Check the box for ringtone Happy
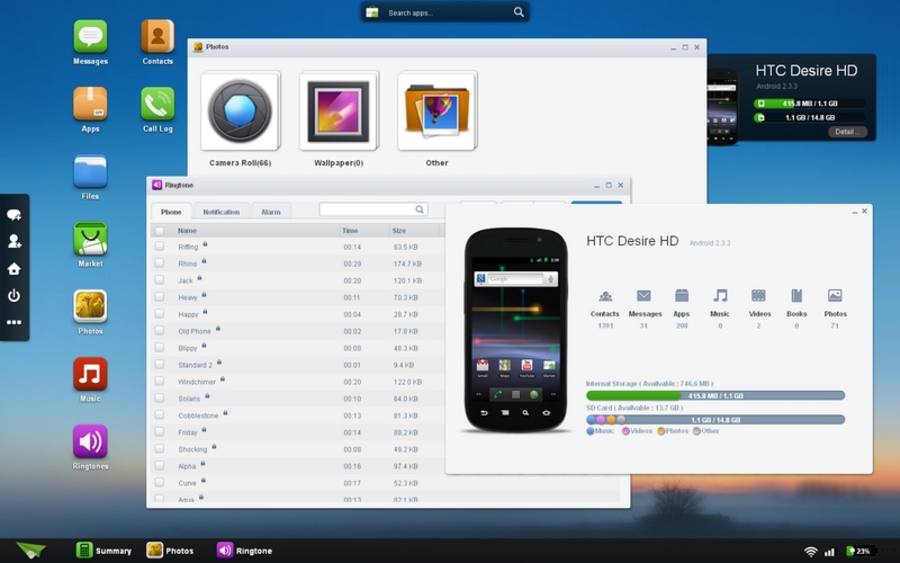900x563 pixels. tap(159, 314)
